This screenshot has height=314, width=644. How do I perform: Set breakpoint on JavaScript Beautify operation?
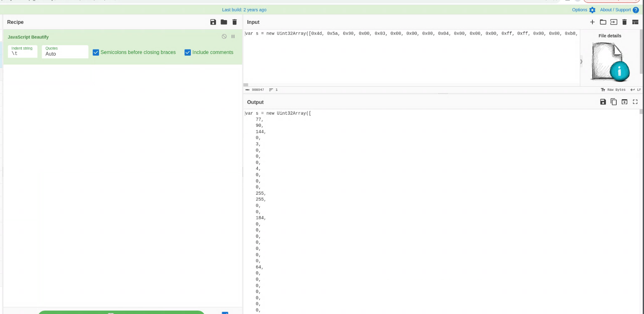[x=233, y=37]
